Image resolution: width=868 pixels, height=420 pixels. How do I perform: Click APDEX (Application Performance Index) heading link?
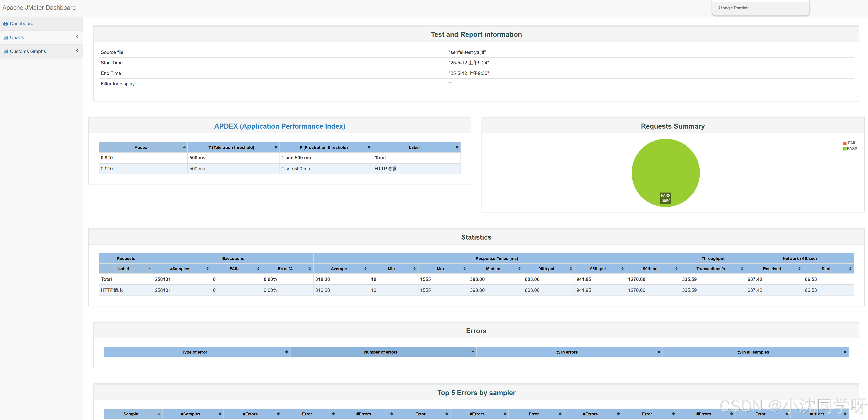(x=279, y=126)
